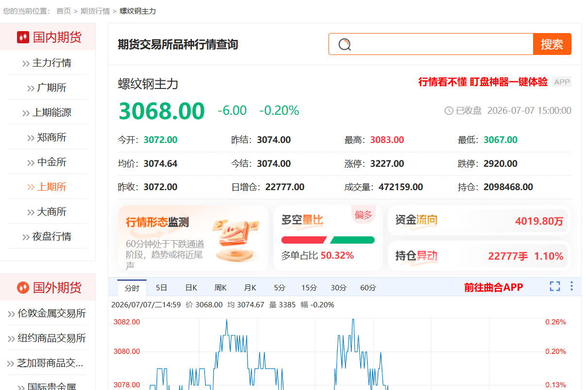
Task: Click the 最高 value 3083.00
Action: [x=387, y=140]
